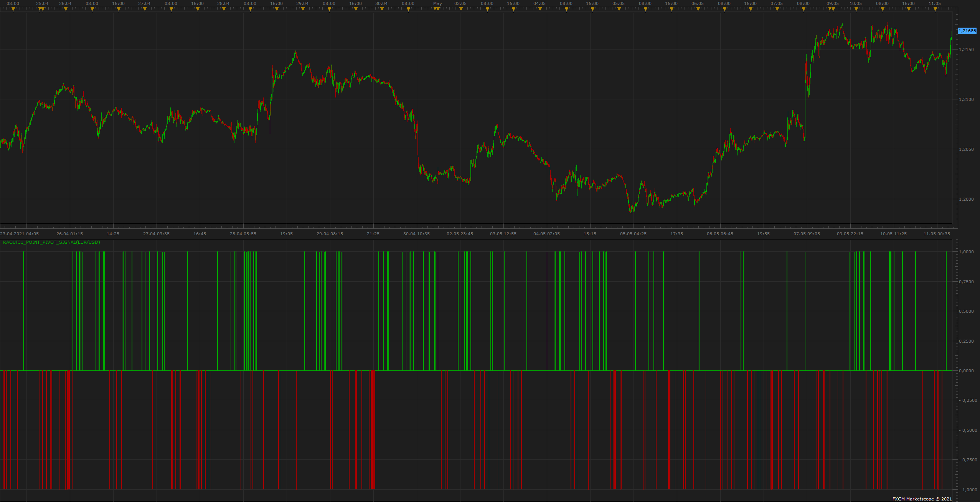Click the 30.04 10:35 time label
The width and height of the screenshot is (980, 502).
coord(416,234)
